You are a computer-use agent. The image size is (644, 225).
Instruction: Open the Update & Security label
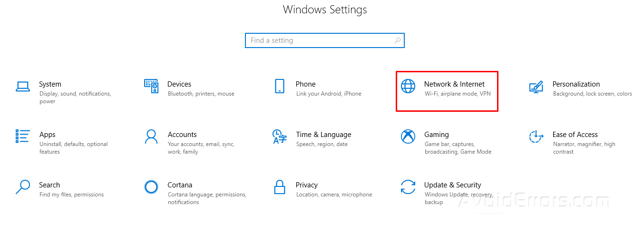pos(452,185)
